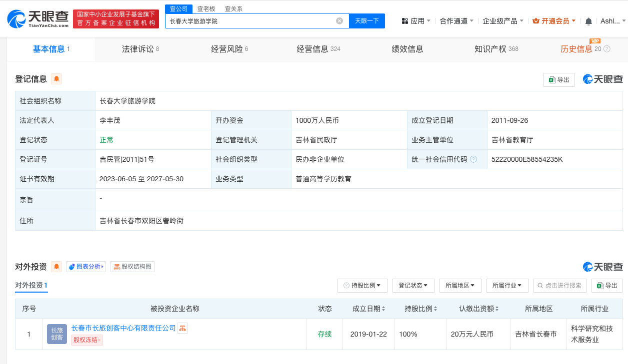Click the bell icon beside 对外投资 heading
The image size is (628, 364).
pos(56,267)
